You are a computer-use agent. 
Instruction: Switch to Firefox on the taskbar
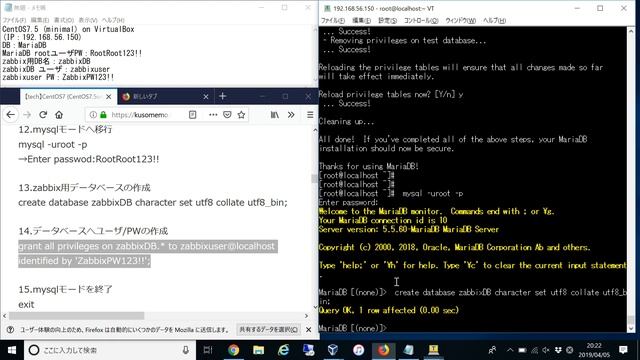click(383, 350)
